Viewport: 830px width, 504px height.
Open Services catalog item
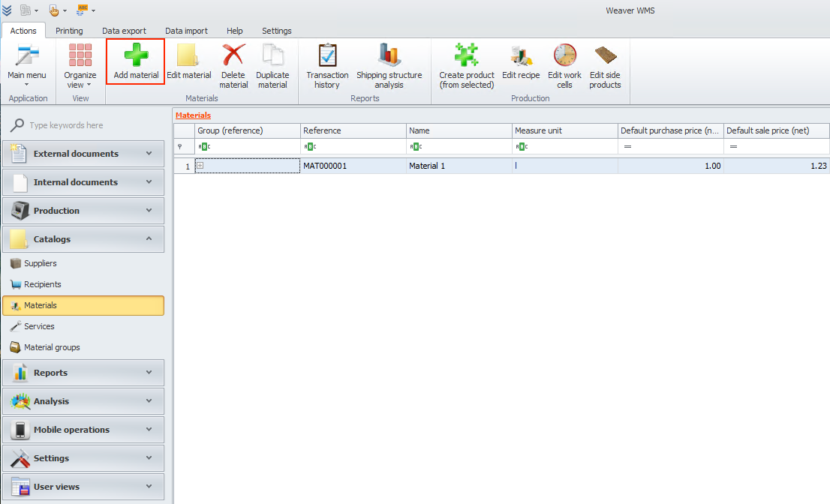coord(83,326)
